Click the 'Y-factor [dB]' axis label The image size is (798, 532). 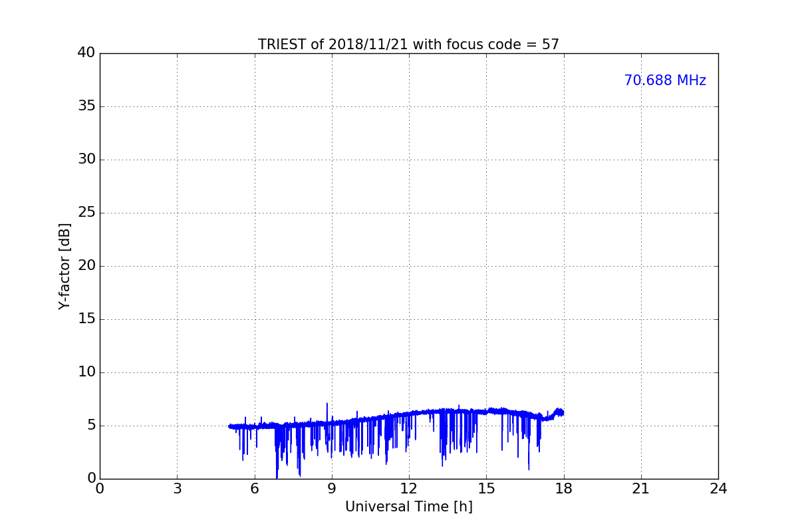click(x=65, y=266)
